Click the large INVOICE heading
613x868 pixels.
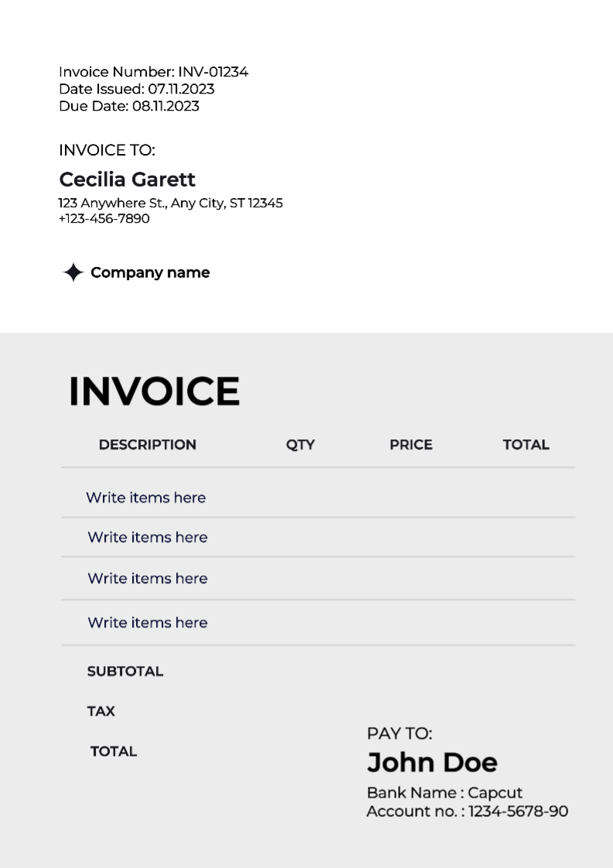click(x=154, y=391)
